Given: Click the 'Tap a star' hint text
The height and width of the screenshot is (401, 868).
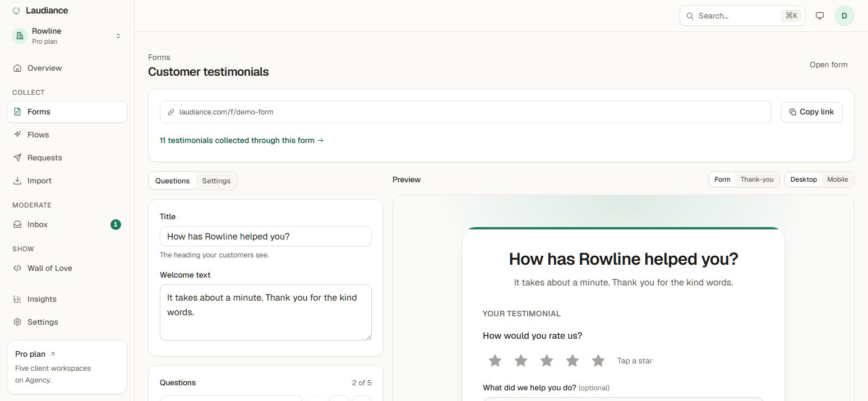Looking at the screenshot, I should coord(635,361).
